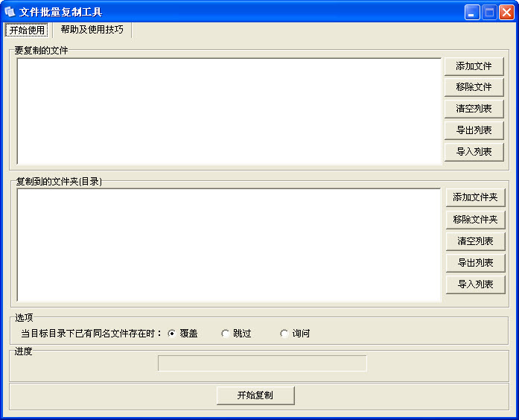Open the 帮助及使用技巧 tab
Screen dimensions: 519x420
tap(92, 30)
